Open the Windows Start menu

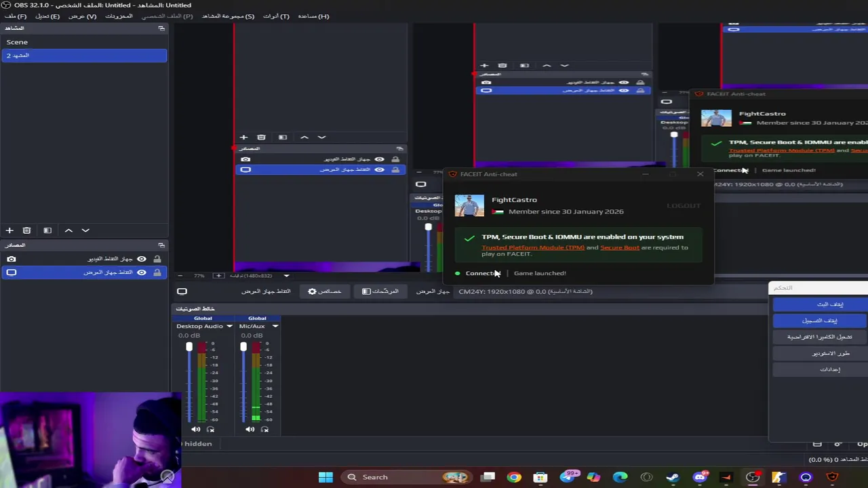[x=325, y=477]
